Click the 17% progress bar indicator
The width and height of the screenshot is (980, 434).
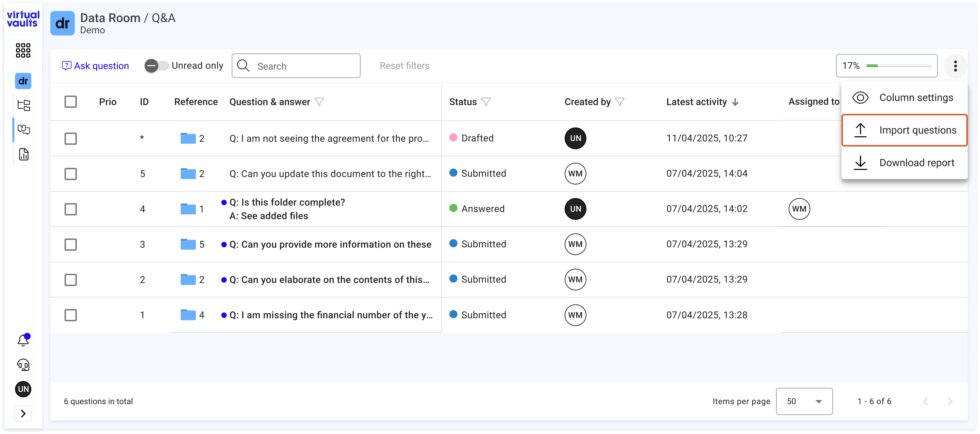point(886,66)
